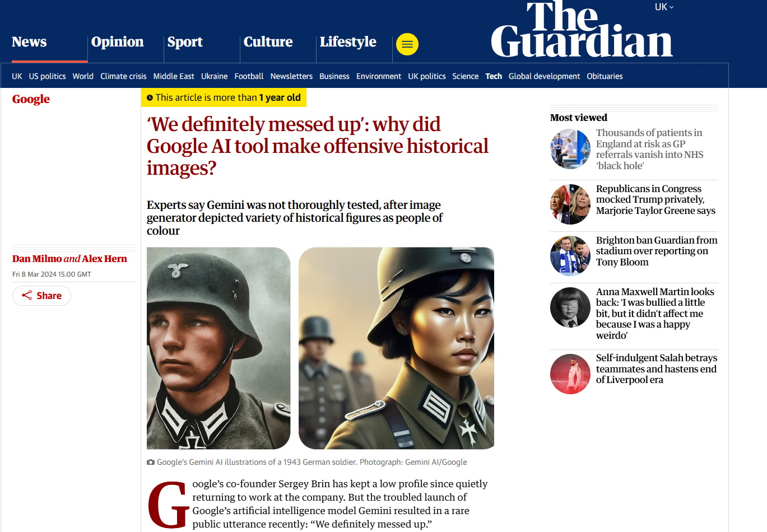Open the Brighton ban Guardian headline
This screenshot has height=532, width=767.
[x=657, y=251]
